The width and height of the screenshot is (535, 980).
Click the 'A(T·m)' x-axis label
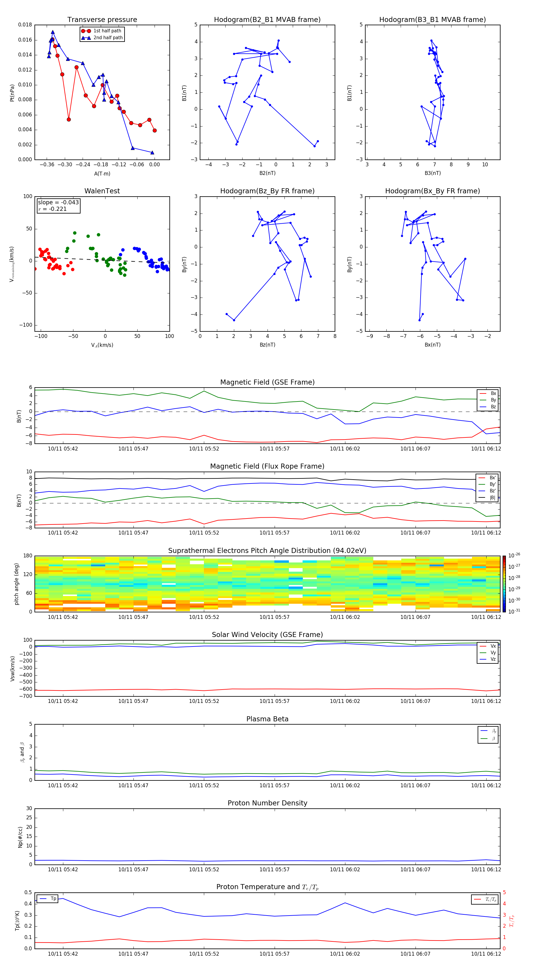(x=102, y=174)
